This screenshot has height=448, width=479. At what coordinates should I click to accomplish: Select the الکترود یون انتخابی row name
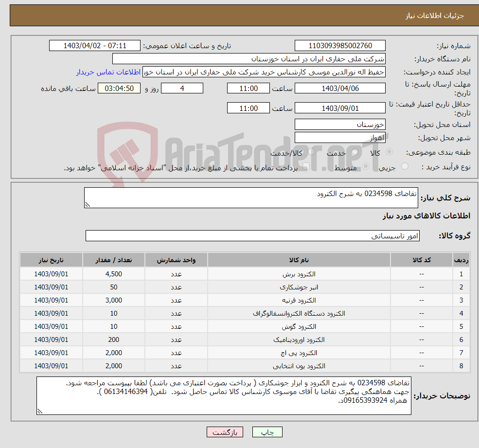point(299,366)
